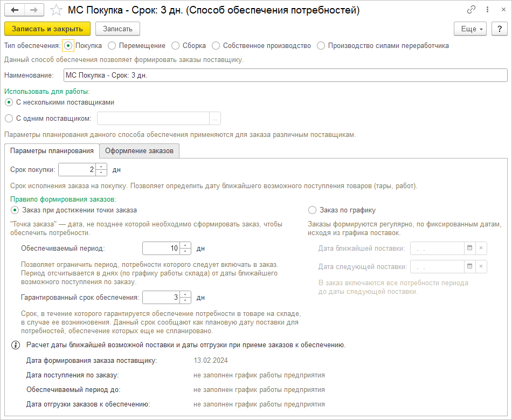Increase Обеспечиваемый период with up arrow
Image resolution: width=512 pixels, height=420 pixels.
[x=185, y=245]
